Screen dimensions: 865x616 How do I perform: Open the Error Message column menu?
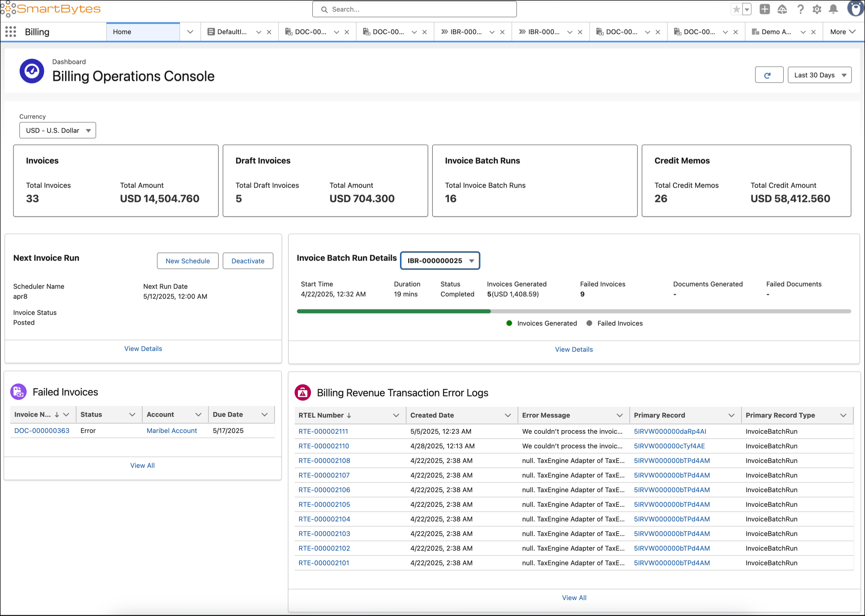pos(620,415)
